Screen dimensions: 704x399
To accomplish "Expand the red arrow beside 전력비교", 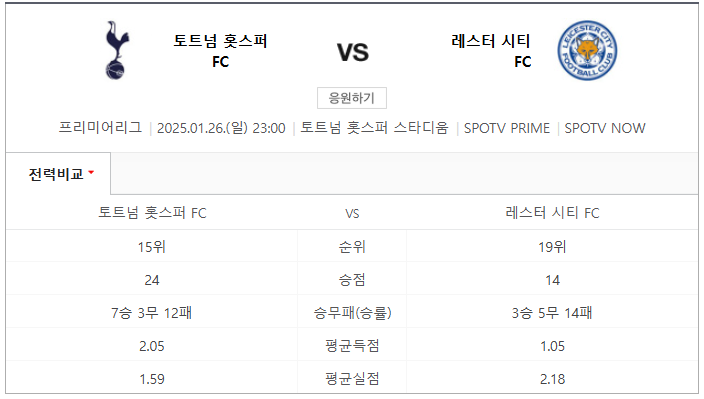I will point(91,172).
